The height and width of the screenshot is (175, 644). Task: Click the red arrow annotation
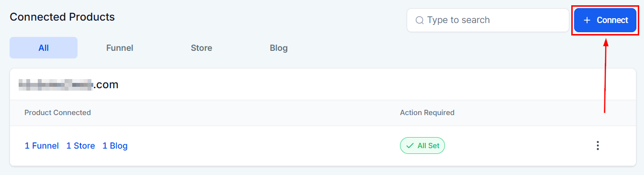click(x=606, y=76)
